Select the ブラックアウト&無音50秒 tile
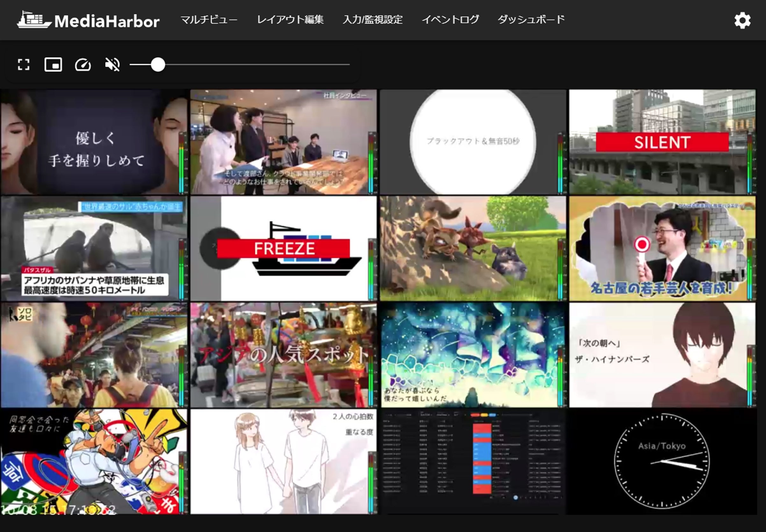Image resolution: width=766 pixels, height=532 pixels. coord(473,142)
